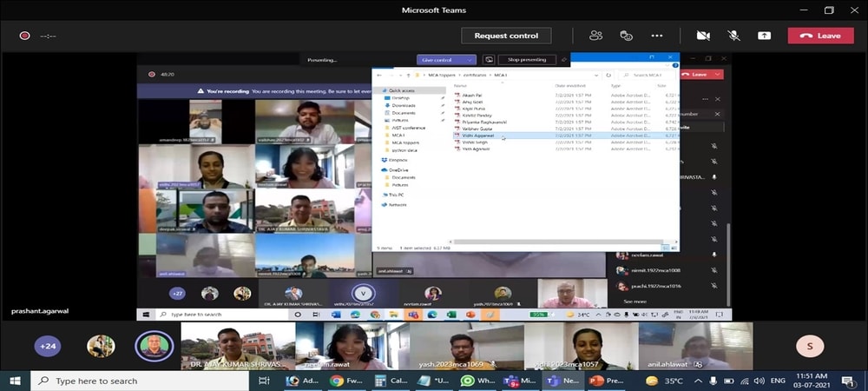This screenshot has width=868, height=391.
Task: Show the +24 additional participants overflow
Action: [x=47, y=346]
